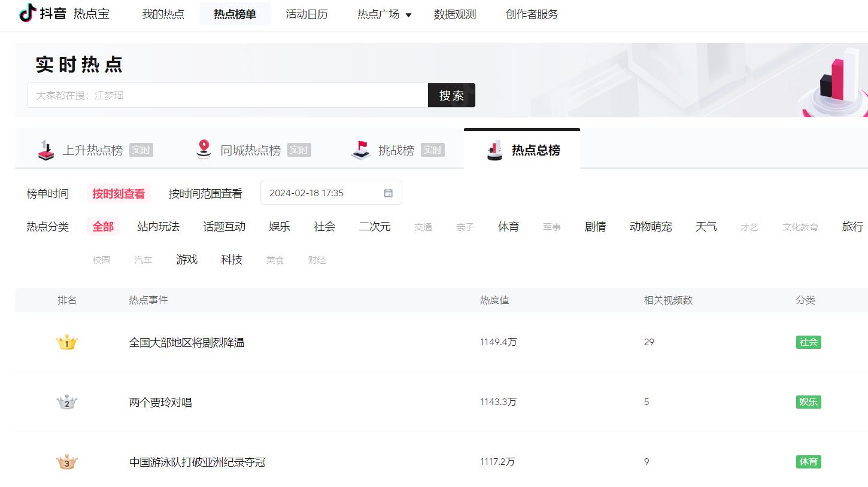Click the gold crown rank 1 icon
The width and height of the screenshot is (868, 487).
tap(66, 342)
